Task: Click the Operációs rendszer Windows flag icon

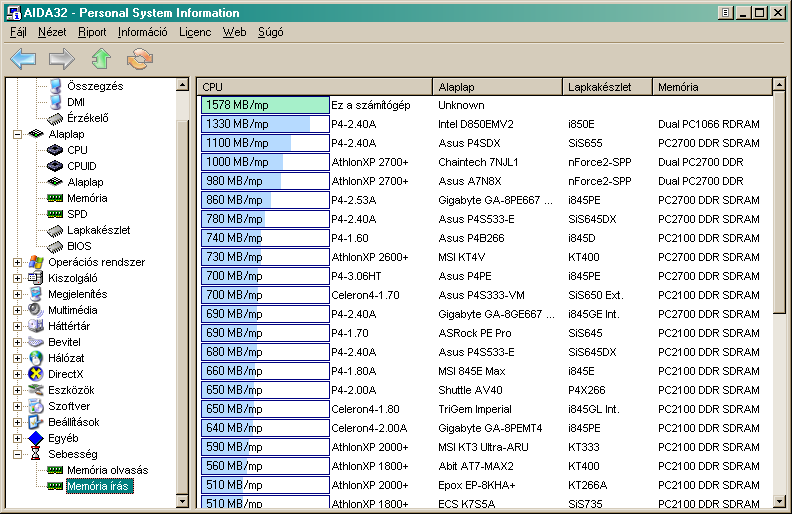Action: [x=36, y=262]
